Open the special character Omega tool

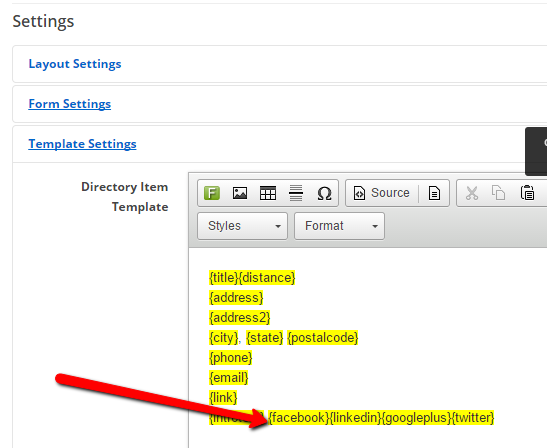[x=324, y=193]
